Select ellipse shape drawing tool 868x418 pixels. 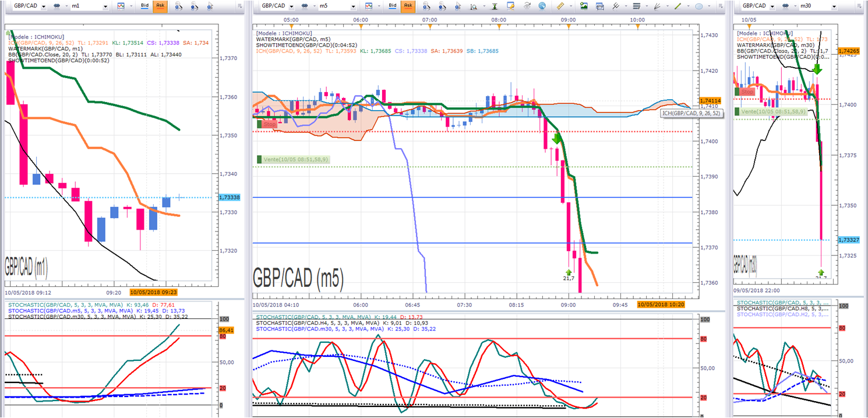tap(698, 6)
